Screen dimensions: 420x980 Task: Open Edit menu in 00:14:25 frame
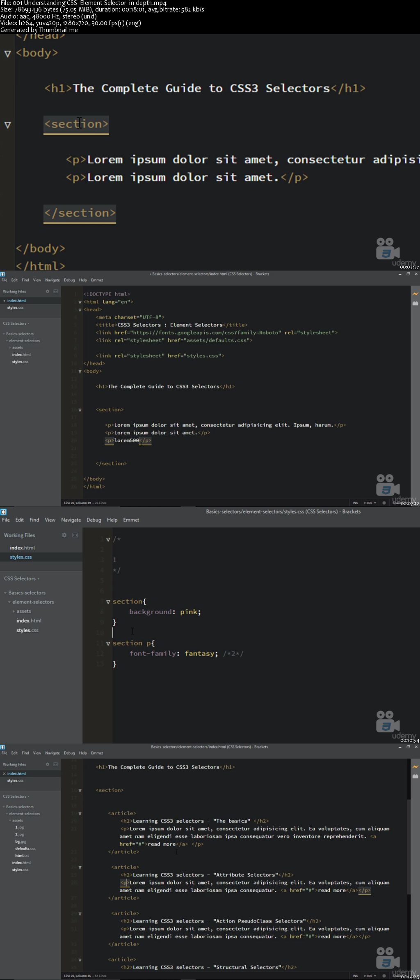point(14,753)
